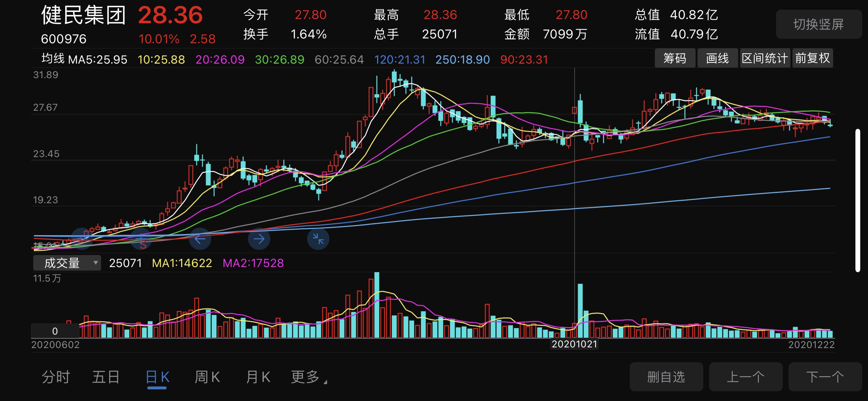The height and width of the screenshot is (401, 868).
Task: Open the 成交量 indicator dropdown
Action: 67,263
